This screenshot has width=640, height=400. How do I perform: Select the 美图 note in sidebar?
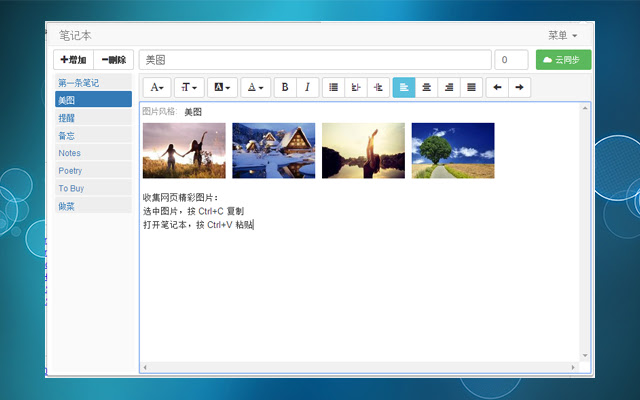93,100
